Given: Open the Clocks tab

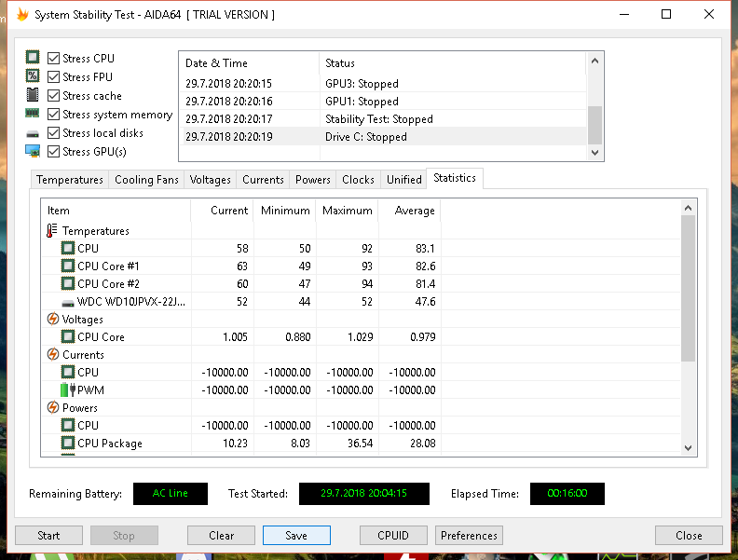Looking at the screenshot, I should pyautogui.click(x=358, y=180).
